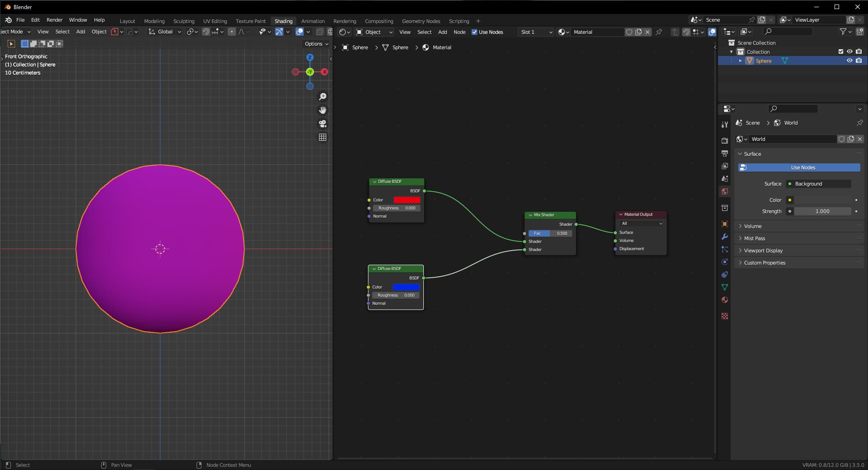Open the Modifiers properties tab
This screenshot has width=868, height=470.
[725, 237]
